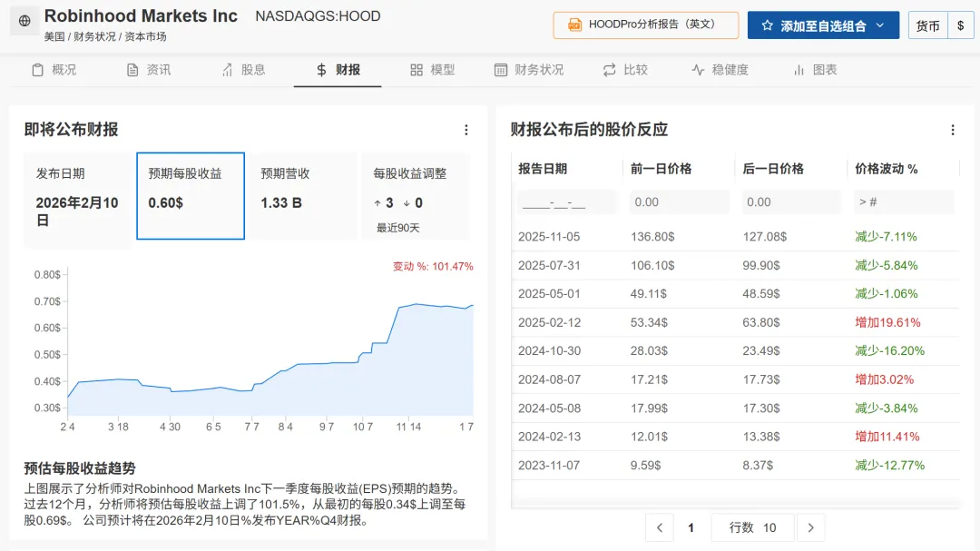The width and height of the screenshot is (980, 551).
Task: Select the 财报 tab
Action: (338, 70)
